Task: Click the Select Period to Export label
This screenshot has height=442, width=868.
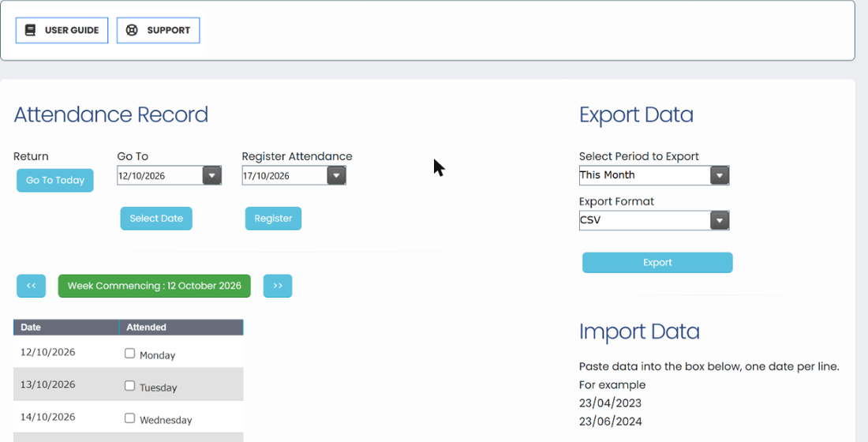Action: 639,156
